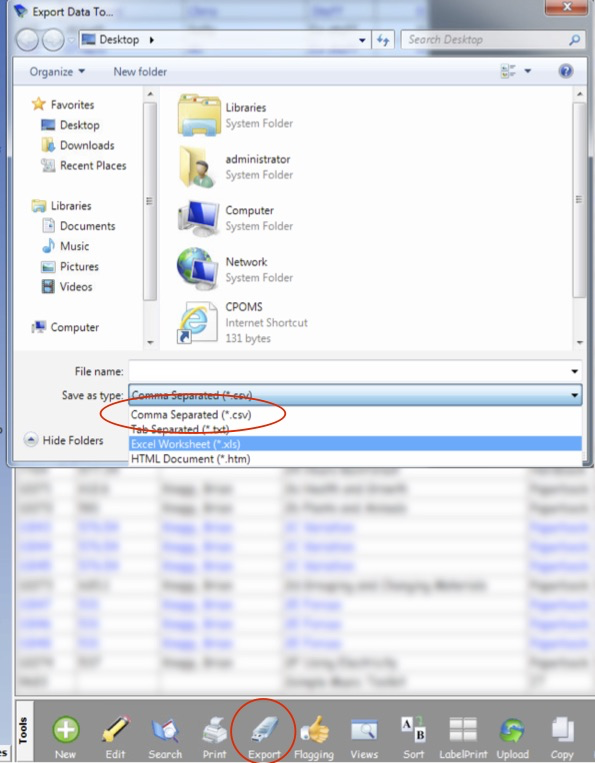The image size is (595, 763).
Task: Expand the File name history dropdown arrow
Action: pyautogui.click(x=575, y=371)
